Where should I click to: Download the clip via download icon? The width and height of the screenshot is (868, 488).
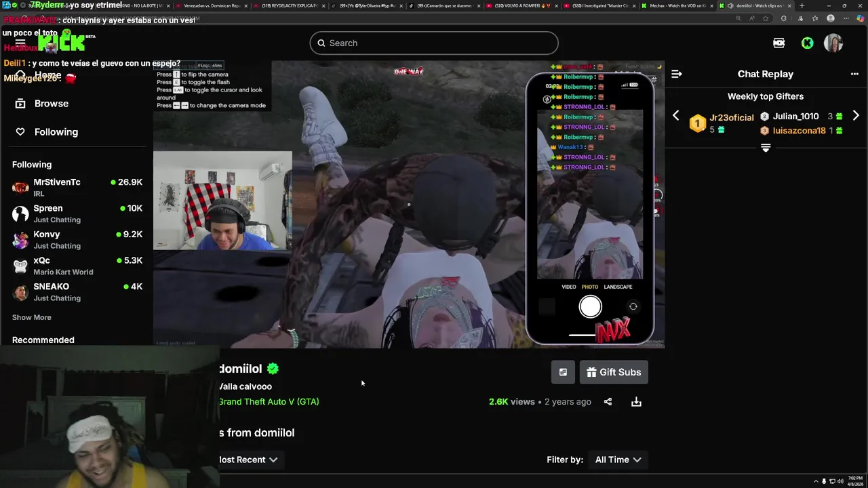coord(636,402)
